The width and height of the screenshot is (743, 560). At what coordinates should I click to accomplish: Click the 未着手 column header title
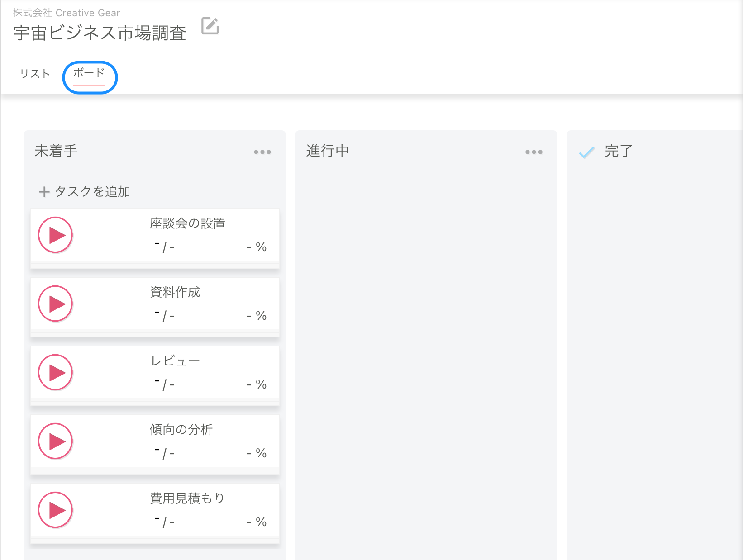56,151
